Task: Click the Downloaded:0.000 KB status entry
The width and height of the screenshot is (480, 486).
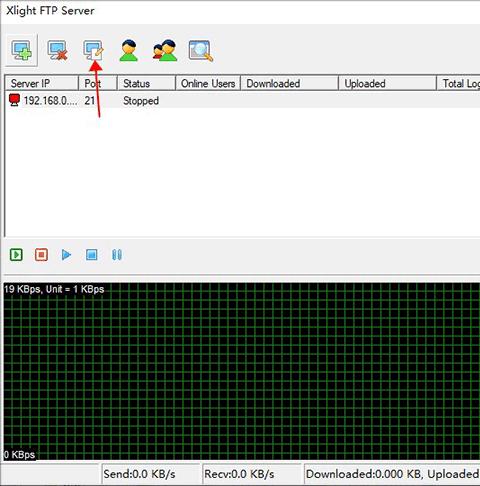Action: [392, 474]
